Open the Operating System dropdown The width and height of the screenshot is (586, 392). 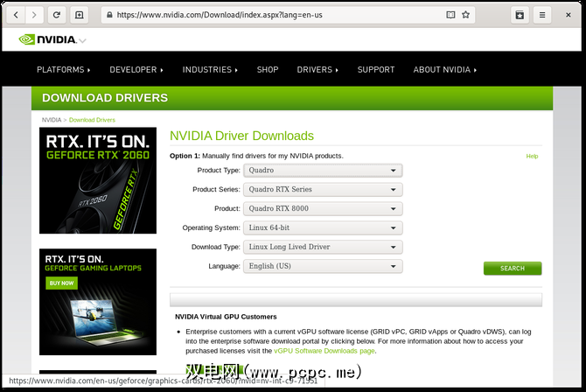(323, 227)
